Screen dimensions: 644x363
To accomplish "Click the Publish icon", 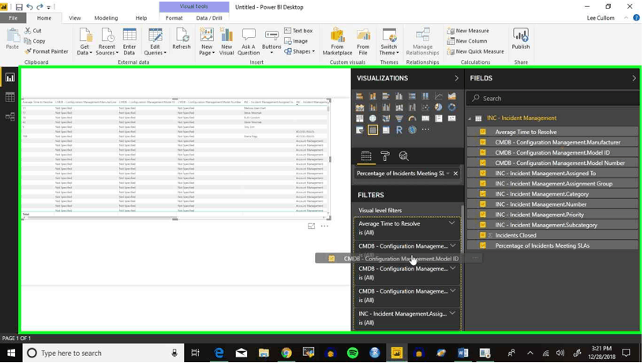I will 520,39.
